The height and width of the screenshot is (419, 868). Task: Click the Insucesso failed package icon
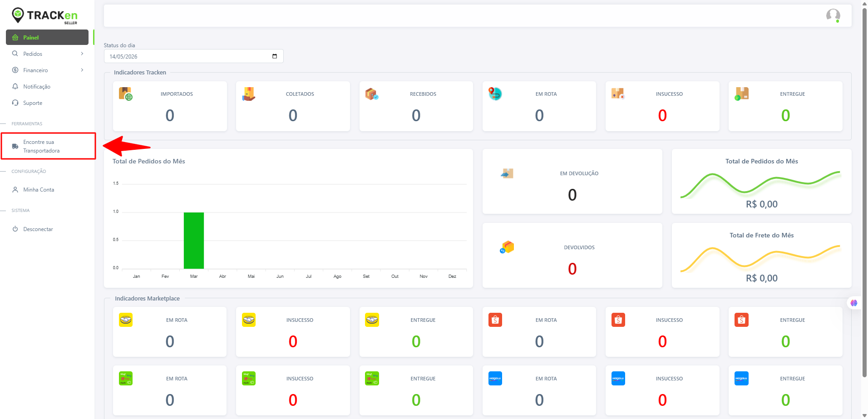(618, 94)
